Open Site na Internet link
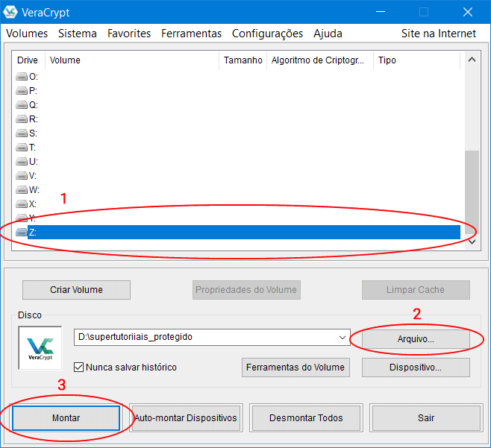 [x=438, y=34]
